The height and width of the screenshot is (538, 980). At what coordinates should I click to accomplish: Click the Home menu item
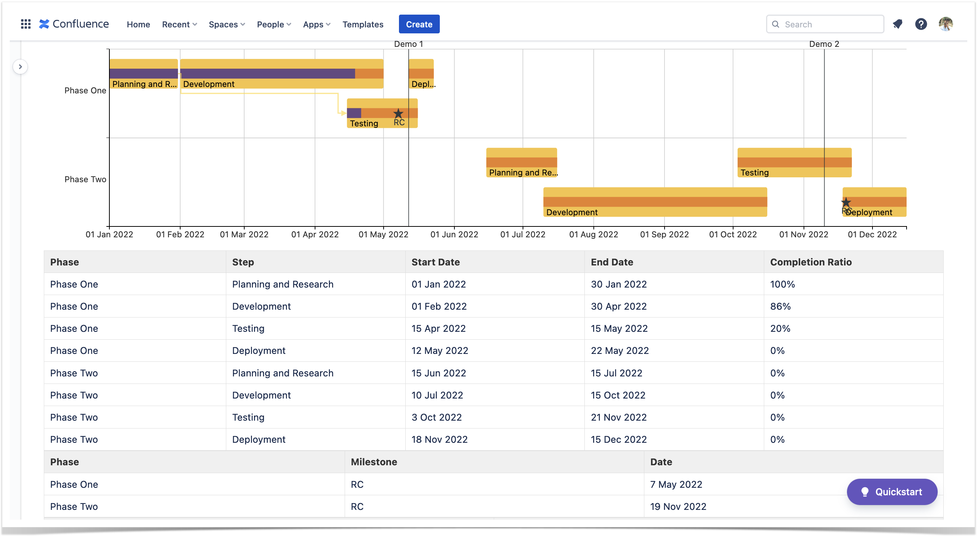pyautogui.click(x=137, y=24)
